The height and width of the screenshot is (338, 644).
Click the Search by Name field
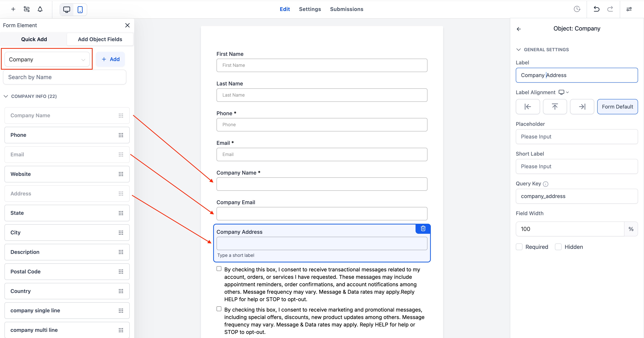tap(64, 77)
